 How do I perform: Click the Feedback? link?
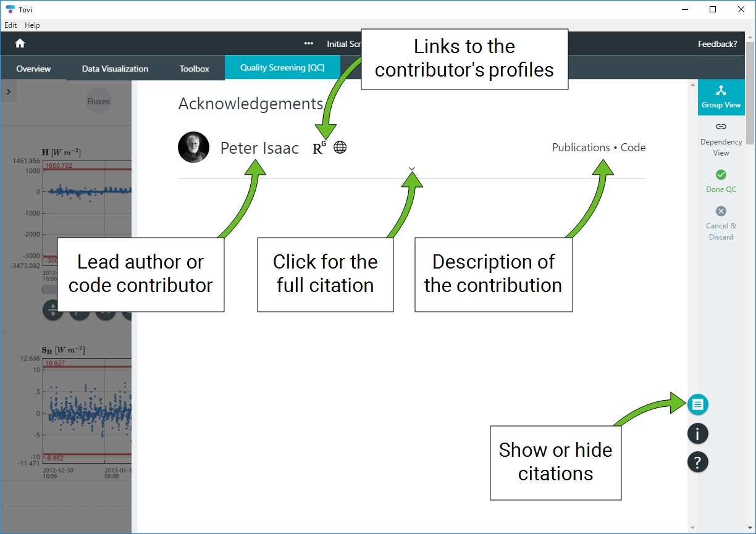pos(717,44)
